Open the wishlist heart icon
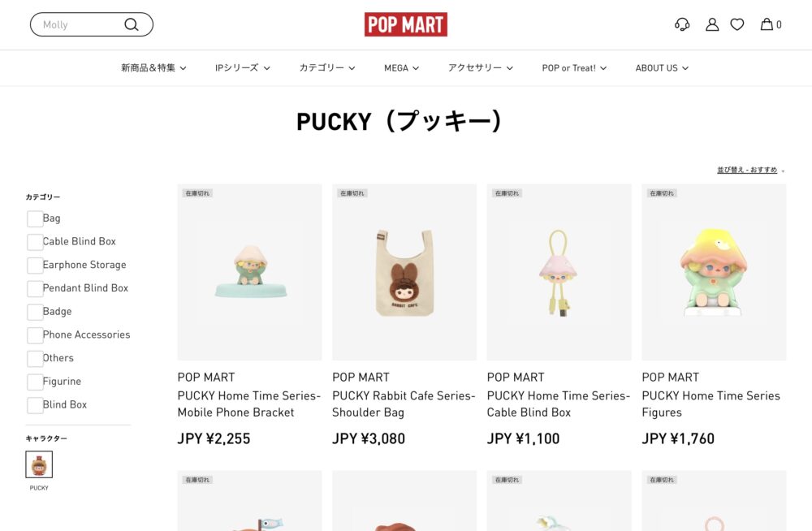This screenshot has height=531, width=812. point(737,24)
